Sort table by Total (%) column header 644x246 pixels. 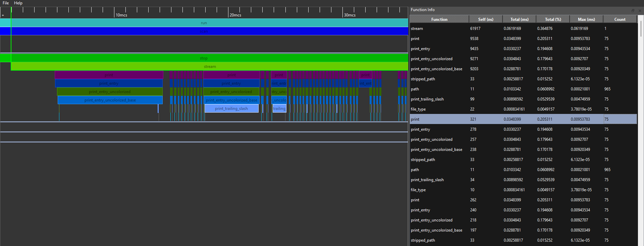pos(552,19)
